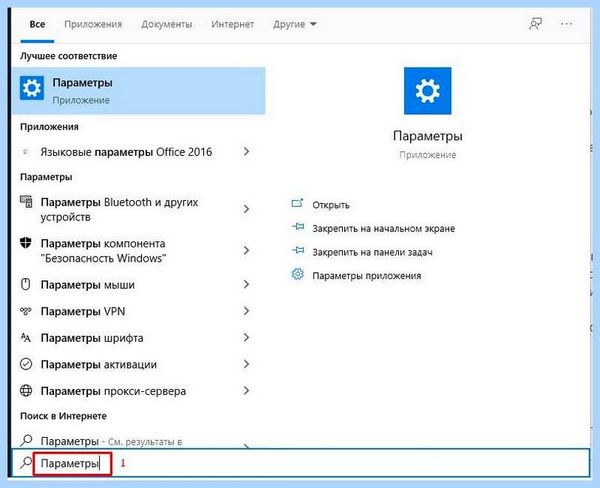600x488 pixels.
Task: Switch to the Интернет tab
Action: pyautogui.click(x=232, y=24)
